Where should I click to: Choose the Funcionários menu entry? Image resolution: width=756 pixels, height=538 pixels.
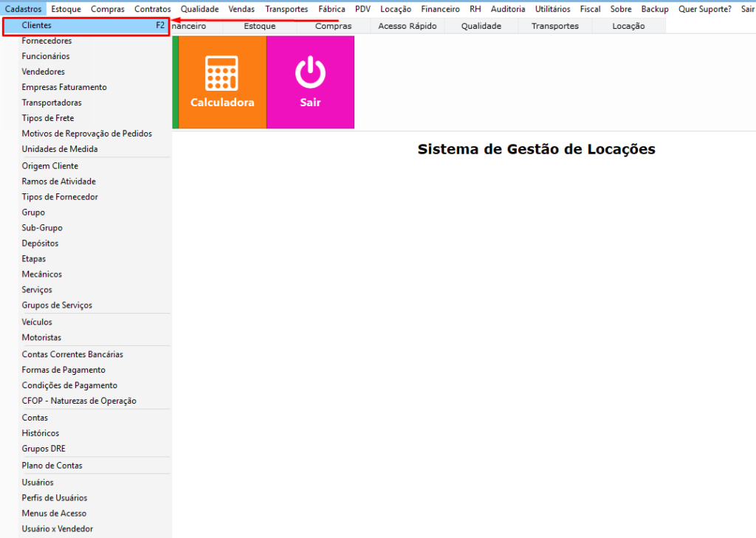[46, 56]
